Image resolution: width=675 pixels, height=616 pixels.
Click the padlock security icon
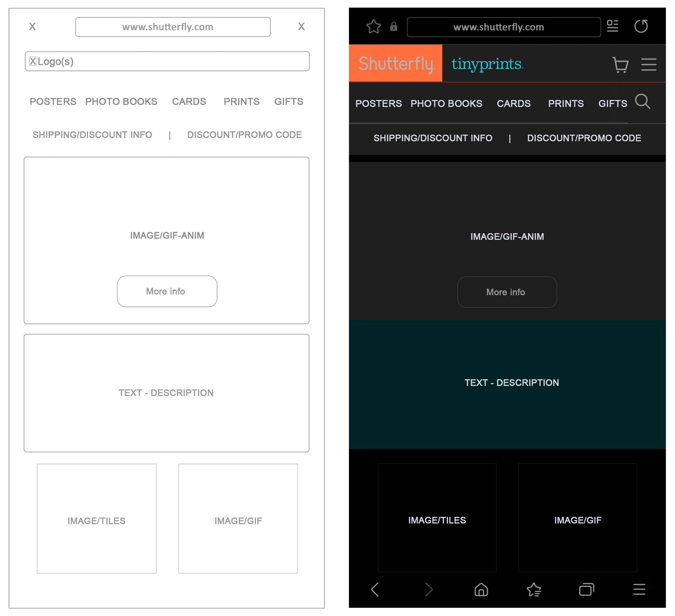[x=394, y=27]
